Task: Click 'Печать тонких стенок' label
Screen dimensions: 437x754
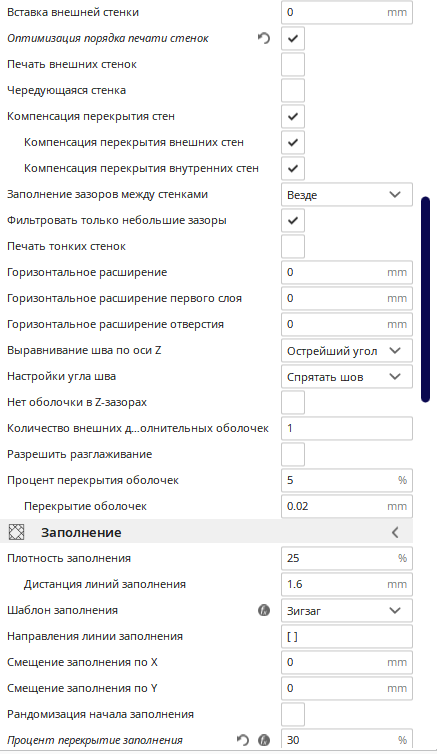Action: coord(66,246)
